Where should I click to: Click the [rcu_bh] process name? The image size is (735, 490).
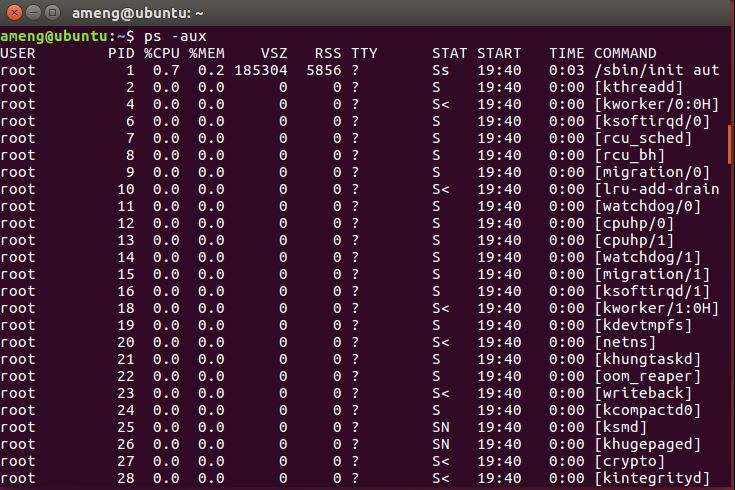(x=630, y=155)
